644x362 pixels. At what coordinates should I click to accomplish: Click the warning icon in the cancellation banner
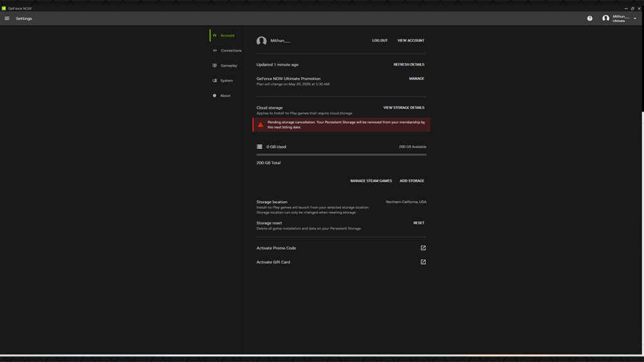[260, 124]
